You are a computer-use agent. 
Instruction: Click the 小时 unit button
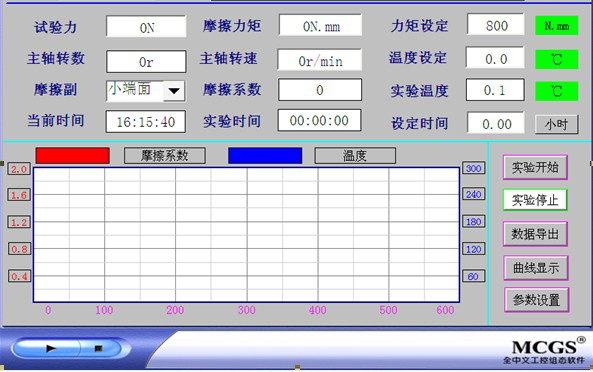[556, 124]
